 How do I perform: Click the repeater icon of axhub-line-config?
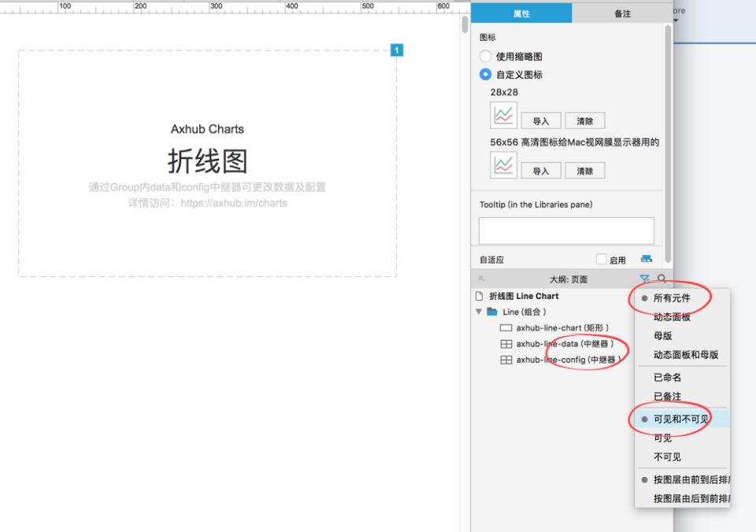(x=506, y=360)
